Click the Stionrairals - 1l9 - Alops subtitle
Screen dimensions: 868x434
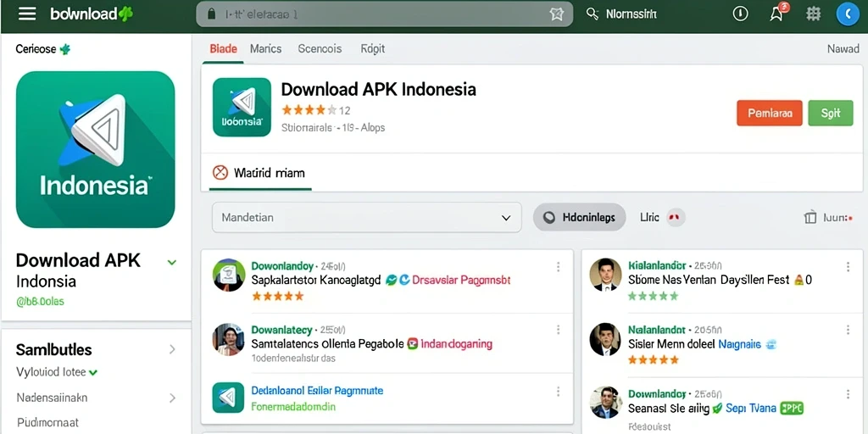pyautogui.click(x=332, y=127)
